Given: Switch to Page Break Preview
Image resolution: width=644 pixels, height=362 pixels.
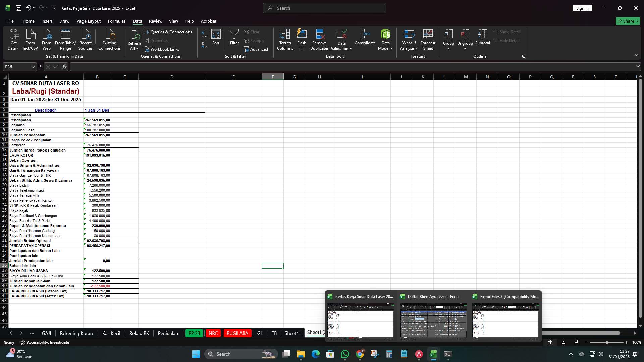Looking at the screenshot, I should (x=577, y=342).
